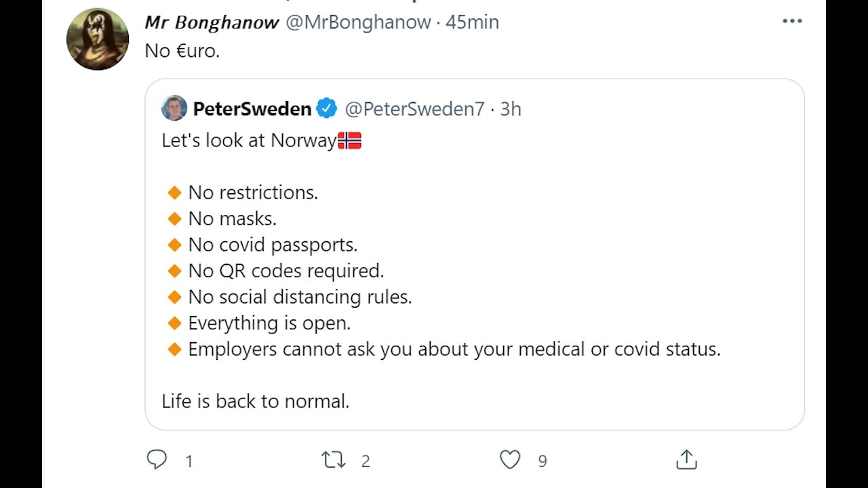This screenshot has height=488, width=868.
Task: Open the Mr Bonghanow display name
Action: 212,22
